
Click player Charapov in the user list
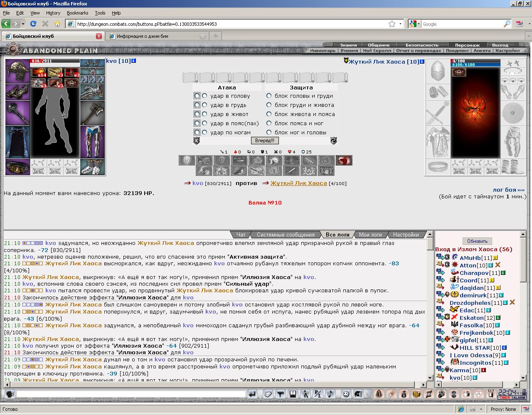click(x=474, y=273)
